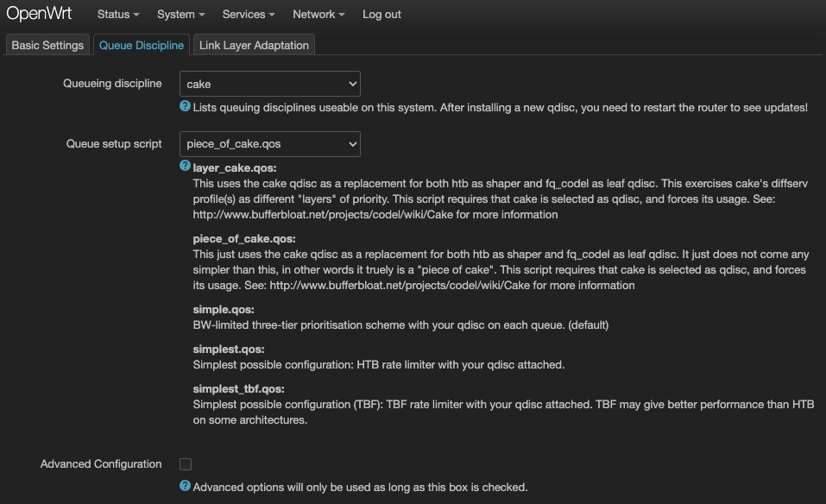Click the Queueing discipline field label
826x504 pixels.
click(112, 84)
